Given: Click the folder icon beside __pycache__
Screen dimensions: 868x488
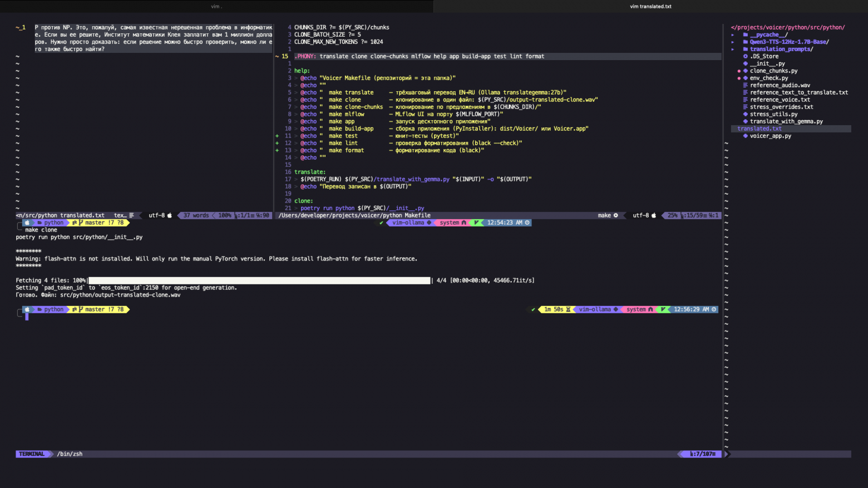Looking at the screenshot, I should click(x=745, y=34).
